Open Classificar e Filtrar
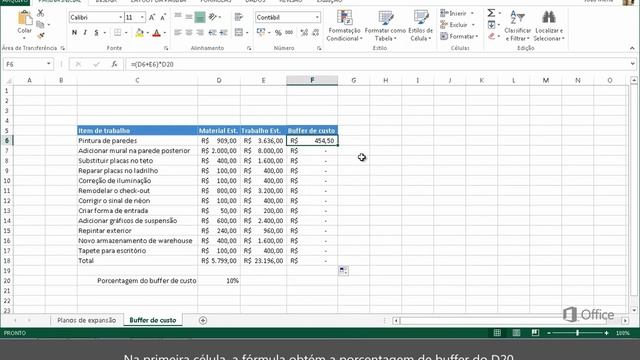The height and width of the screenshot is (360, 640). point(518,26)
